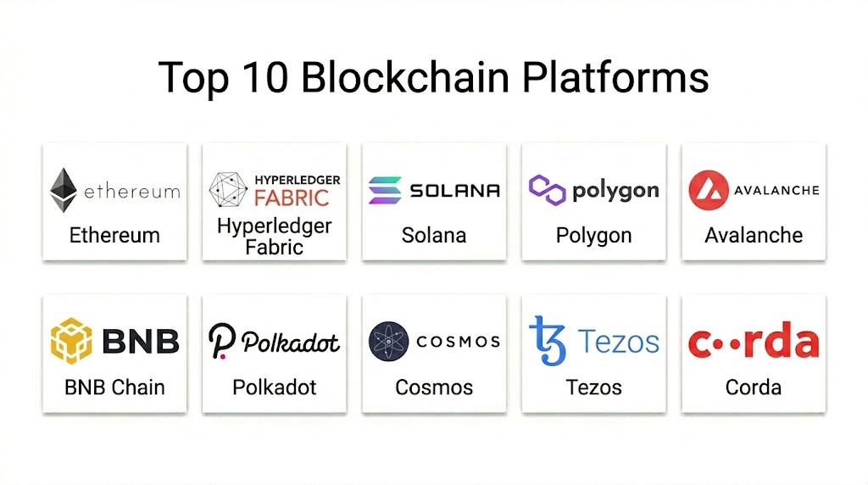Select the Polygon caption label

(x=594, y=237)
